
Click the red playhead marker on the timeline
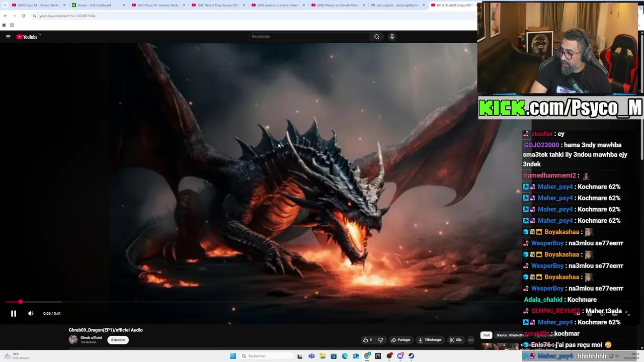click(21, 302)
